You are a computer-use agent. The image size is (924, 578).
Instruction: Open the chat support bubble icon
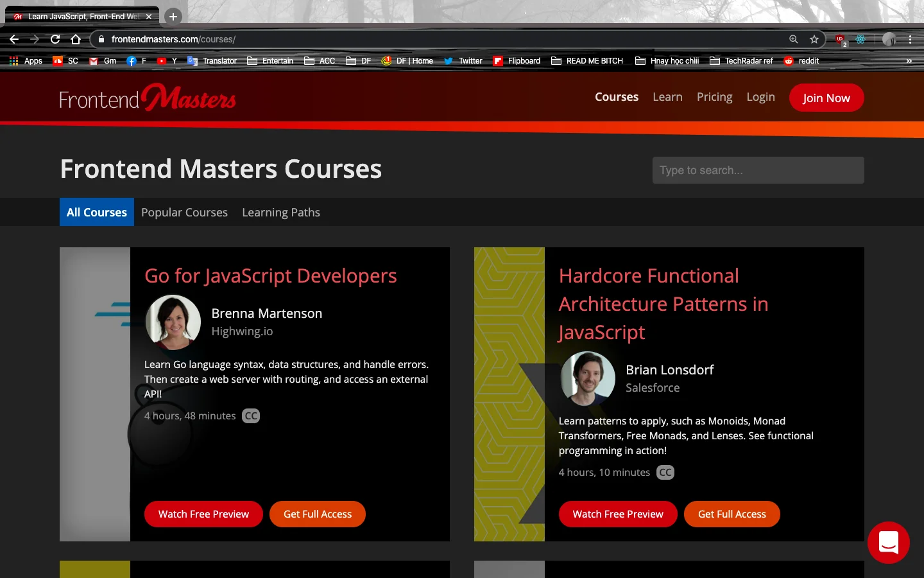pos(889,543)
